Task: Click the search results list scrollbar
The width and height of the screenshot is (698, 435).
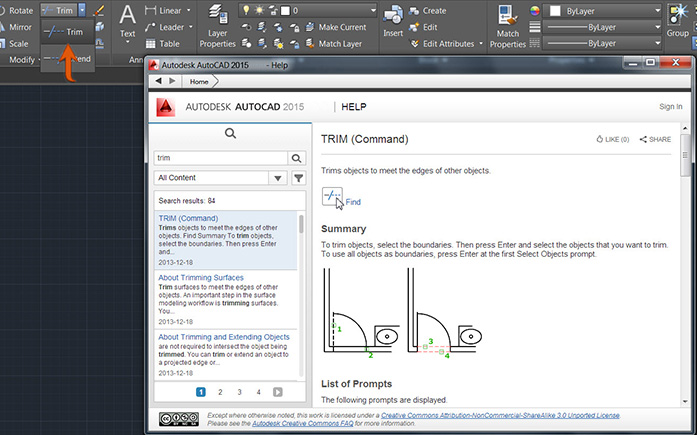Action: [x=301, y=224]
